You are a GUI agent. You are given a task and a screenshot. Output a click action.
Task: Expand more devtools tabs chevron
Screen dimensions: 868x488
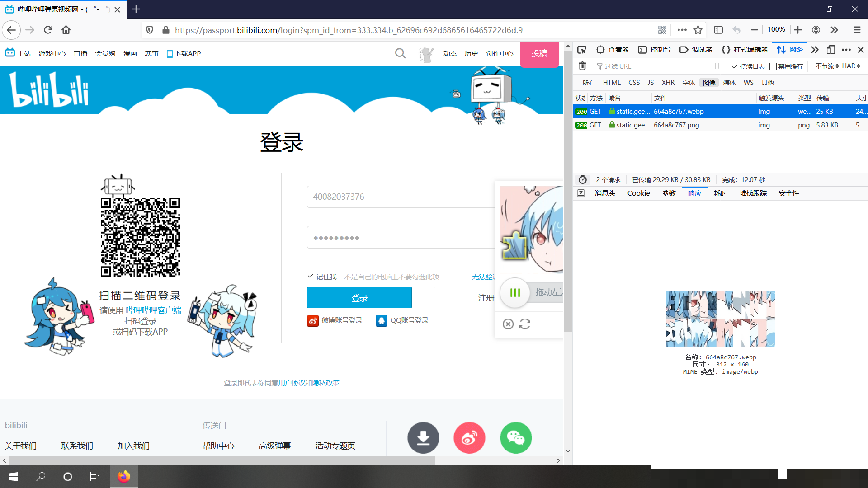[x=815, y=50]
